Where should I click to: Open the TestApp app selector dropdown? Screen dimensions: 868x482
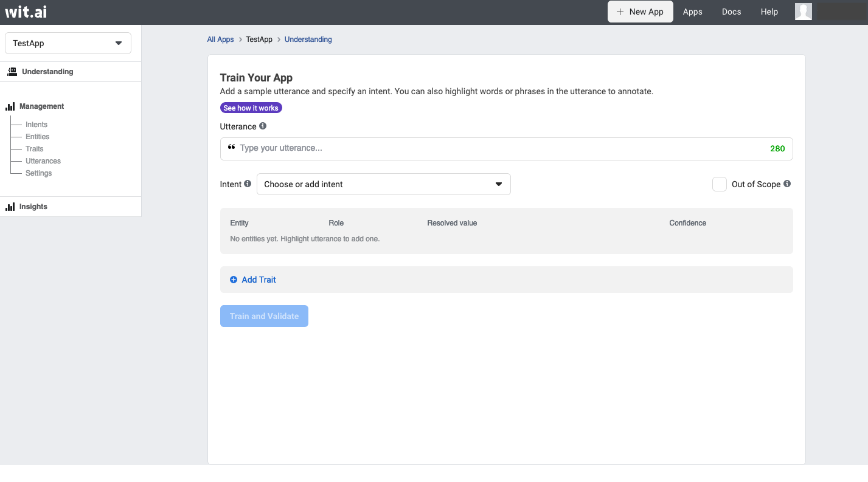(x=68, y=43)
